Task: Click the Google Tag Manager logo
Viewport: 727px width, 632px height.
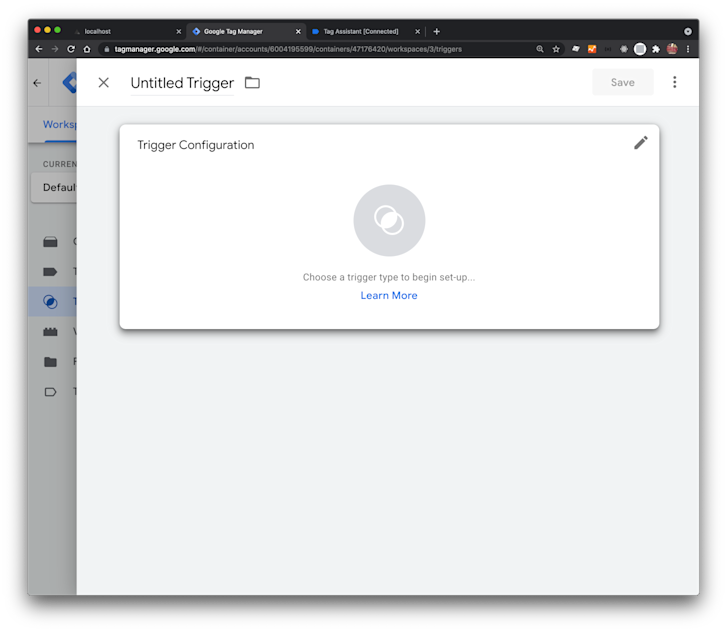Action: 70,83
